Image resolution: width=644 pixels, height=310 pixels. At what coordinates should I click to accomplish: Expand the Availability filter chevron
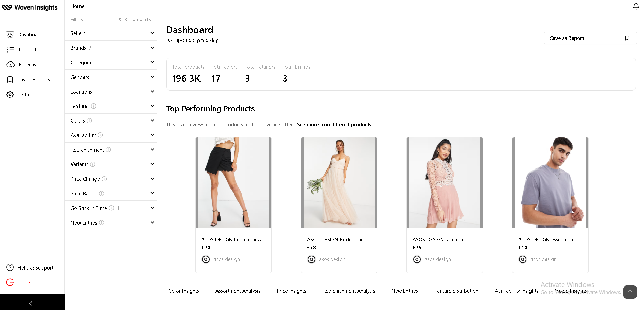152,135
